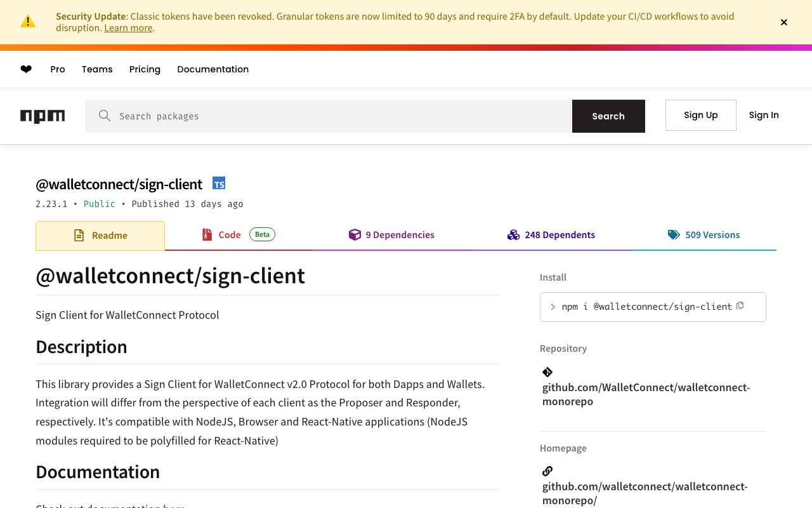Follow the Learn more link
The height and width of the screenshot is (508, 812).
128,28
